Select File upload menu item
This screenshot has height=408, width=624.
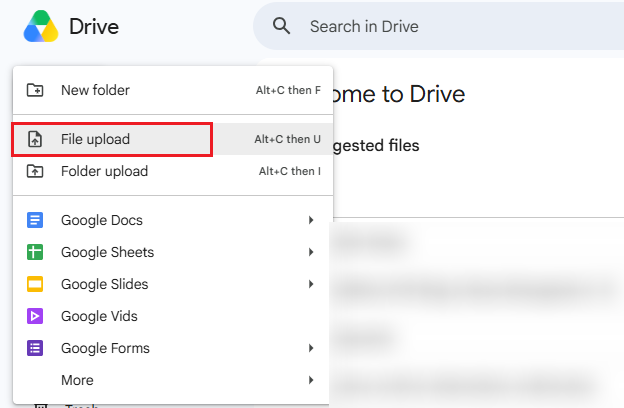(173, 139)
